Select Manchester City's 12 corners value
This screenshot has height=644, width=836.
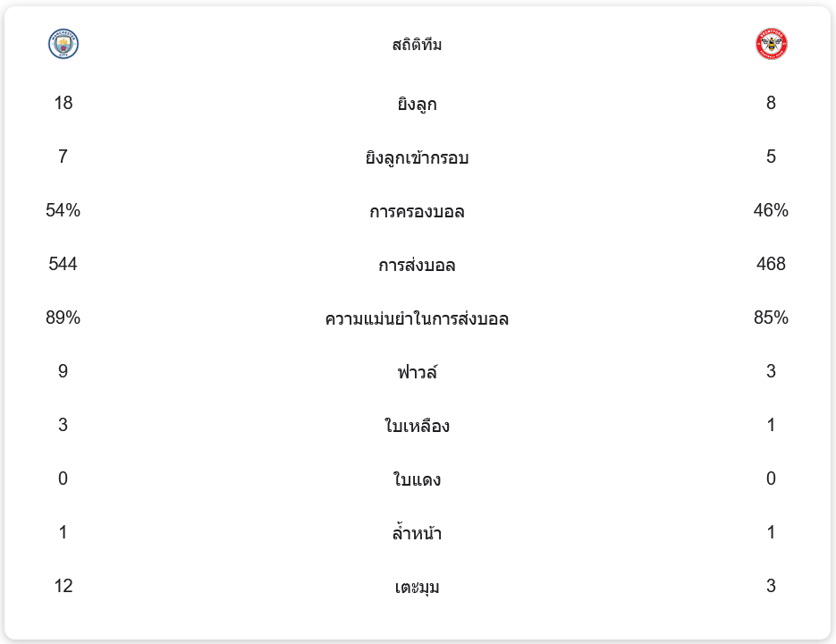click(63, 587)
